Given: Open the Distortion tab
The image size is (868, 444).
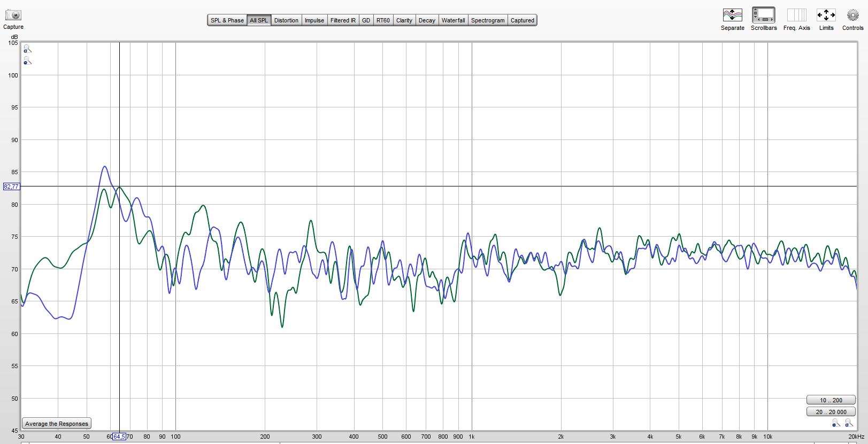Looking at the screenshot, I should point(286,20).
